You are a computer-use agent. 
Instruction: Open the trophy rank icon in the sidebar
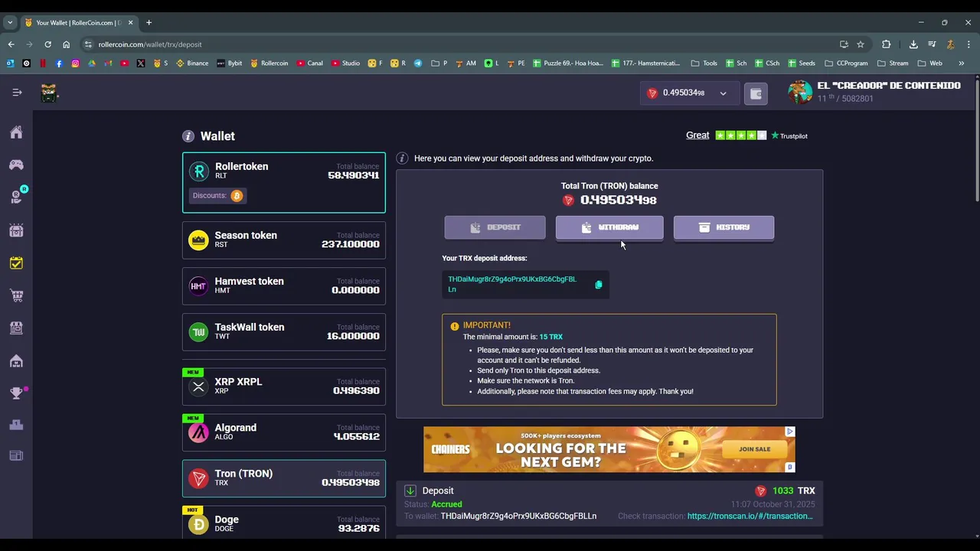click(x=16, y=393)
